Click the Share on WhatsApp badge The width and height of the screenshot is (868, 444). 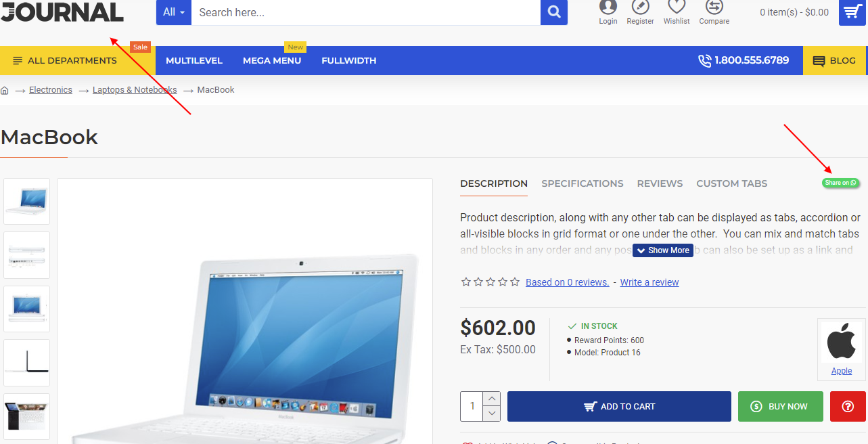click(840, 183)
